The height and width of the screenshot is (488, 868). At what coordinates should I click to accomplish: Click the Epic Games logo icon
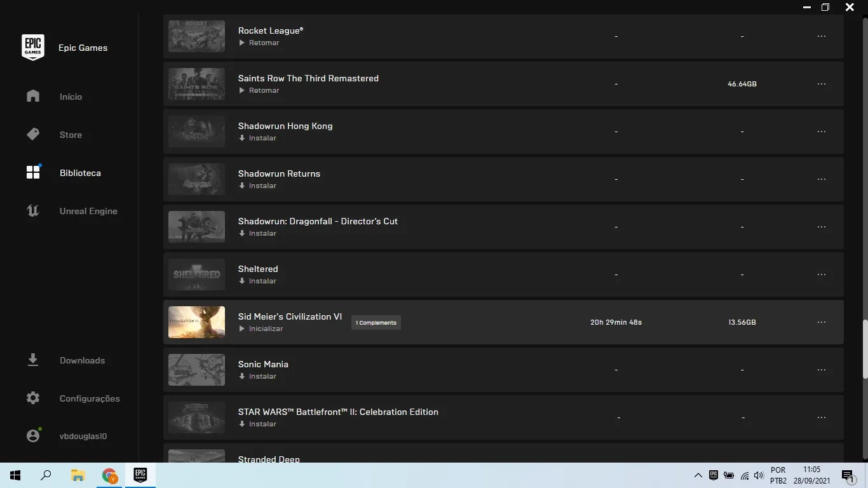(x=33, y=48)
